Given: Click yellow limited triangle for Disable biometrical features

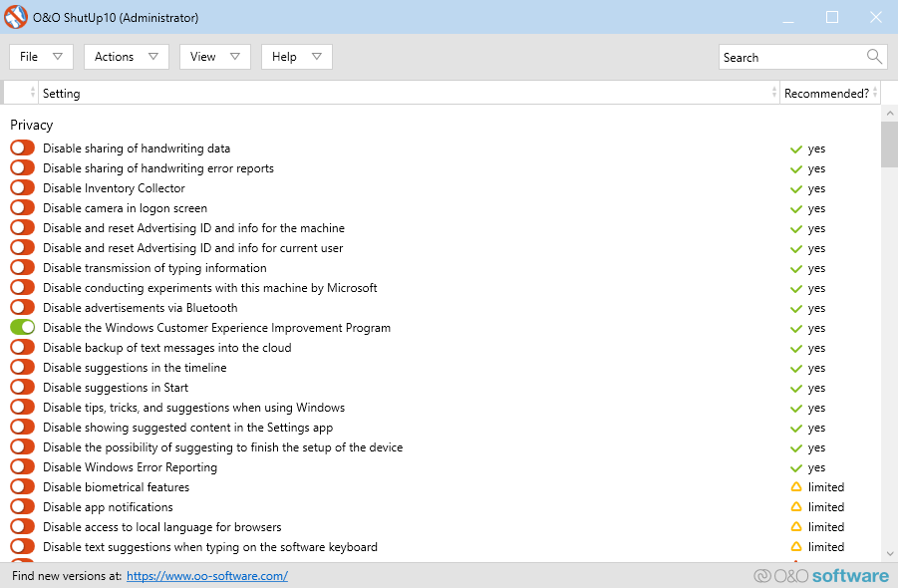Looking at the screenshot, I should click(x=795, y=487).
